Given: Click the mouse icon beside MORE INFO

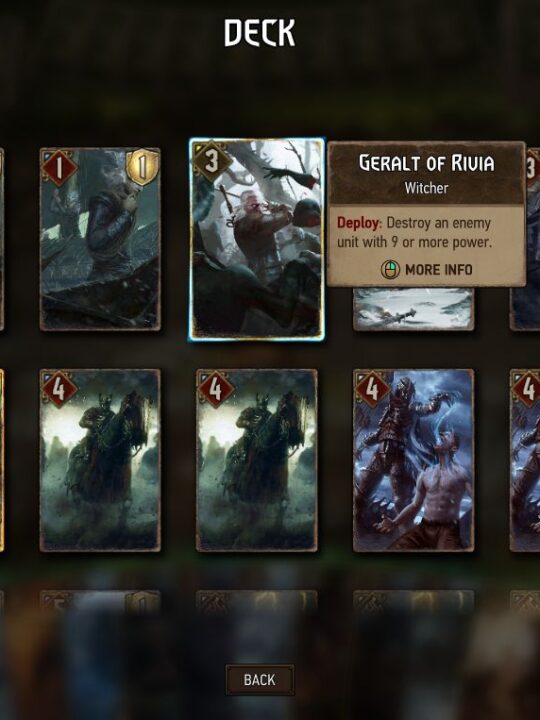Looking at the screenshot, I should (x=390, y=270).
